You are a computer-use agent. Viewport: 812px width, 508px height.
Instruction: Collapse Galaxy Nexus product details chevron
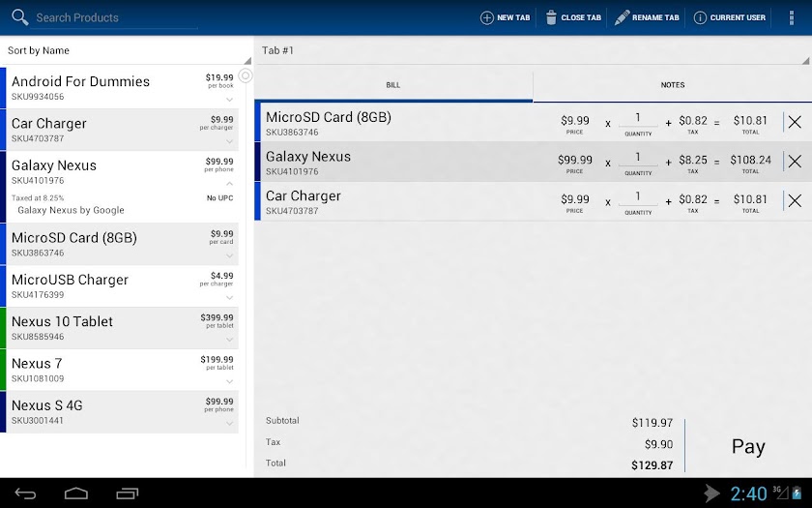click(x=229, y=184)
